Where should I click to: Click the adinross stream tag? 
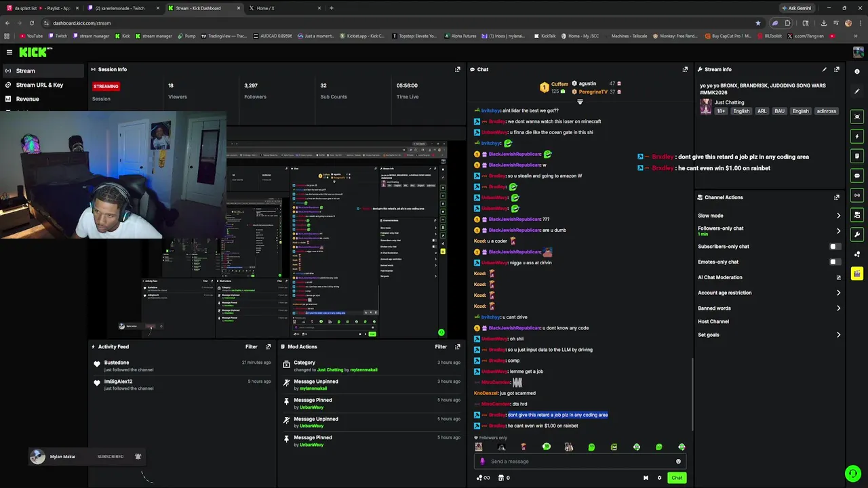tap(827, 111)
